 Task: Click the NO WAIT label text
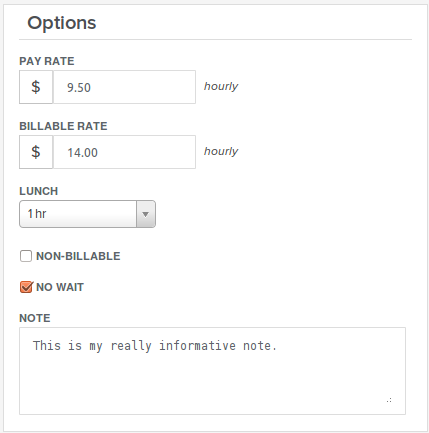point(60,287)
